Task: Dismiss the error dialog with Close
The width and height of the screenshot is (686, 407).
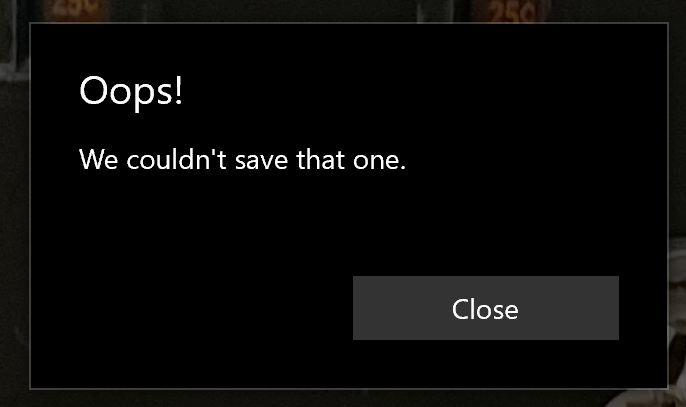Action: click(x=486, y=308)
